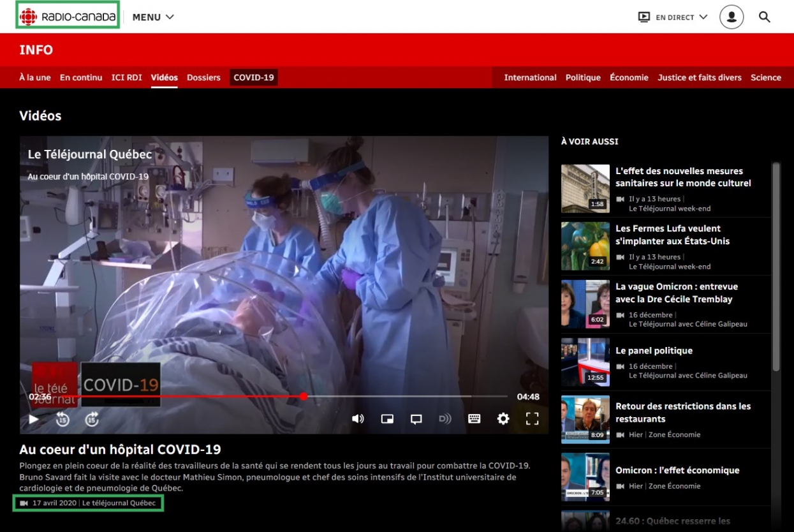Click the search magnifier icon
Image resolution: width=794 pixels, height=532 pixels.
coord(765,17)
